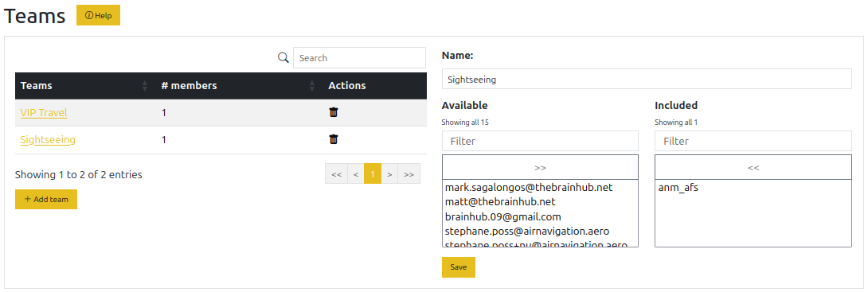Select page 1 in pagination

pos(373,173)
